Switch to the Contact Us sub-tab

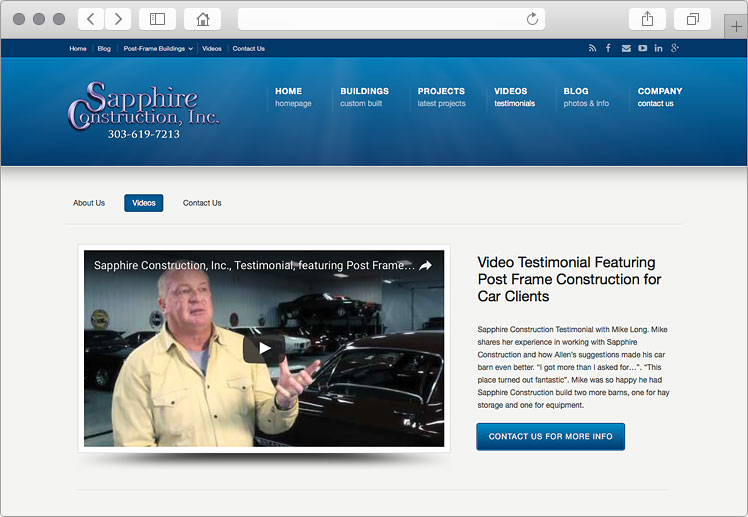202,203
